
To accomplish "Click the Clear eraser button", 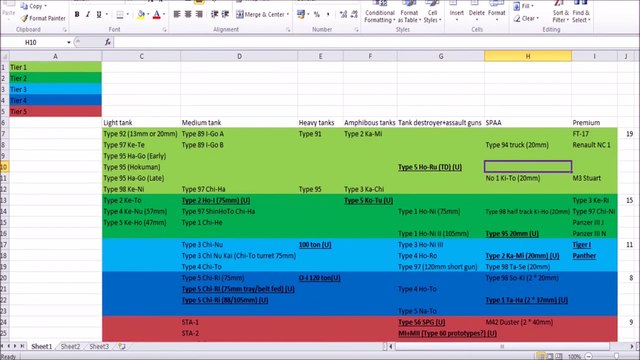I will click(526, 18).
